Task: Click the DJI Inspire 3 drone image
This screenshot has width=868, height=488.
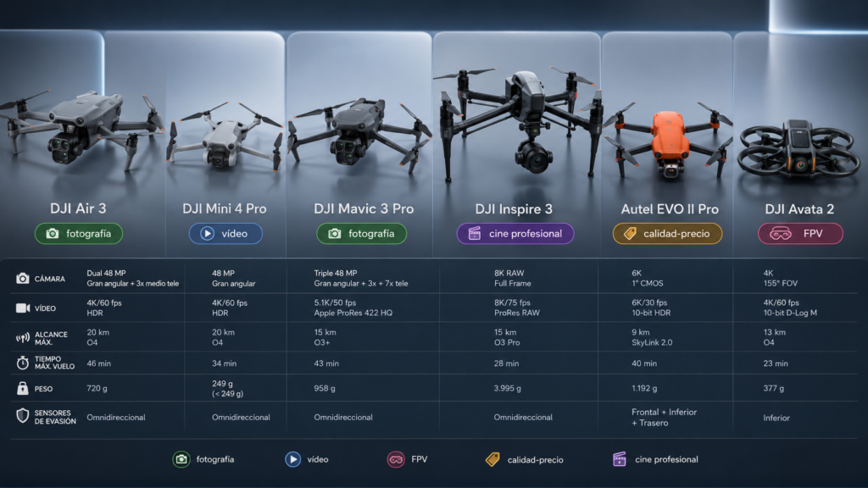Action: [x=518, y=125]
